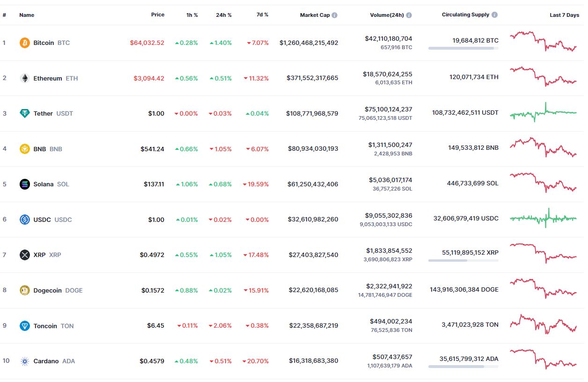Click the Ethereum logo icon
The height and width of the screenshot is (382, 588).
coord(24,78)
